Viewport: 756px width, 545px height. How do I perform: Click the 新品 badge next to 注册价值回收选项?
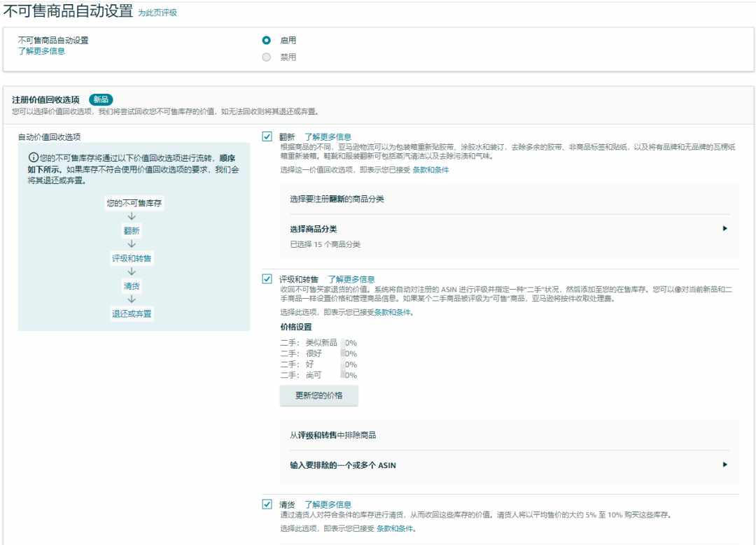coord(101,100)
